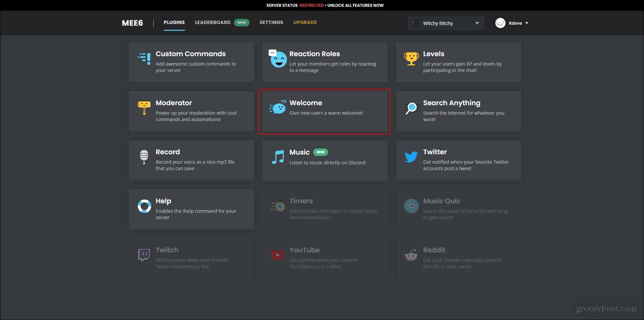Open the Timers plugin title

(301, 201)
